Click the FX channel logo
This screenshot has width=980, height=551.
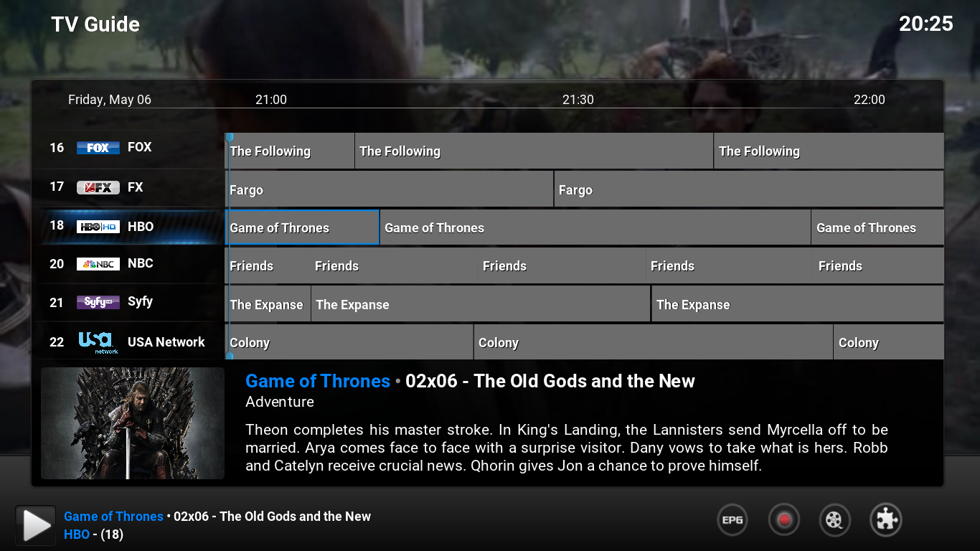pyautogui.click(x=98, y=187)
